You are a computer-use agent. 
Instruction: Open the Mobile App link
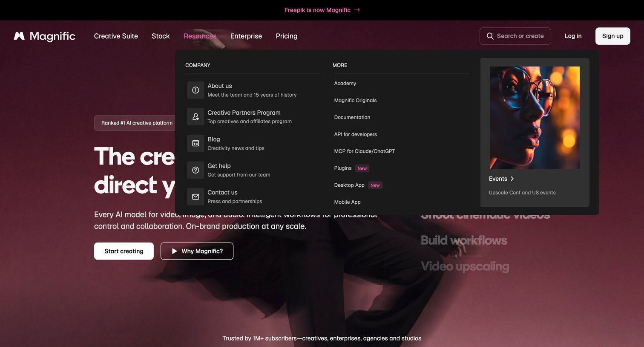click(x=347, y=202)
